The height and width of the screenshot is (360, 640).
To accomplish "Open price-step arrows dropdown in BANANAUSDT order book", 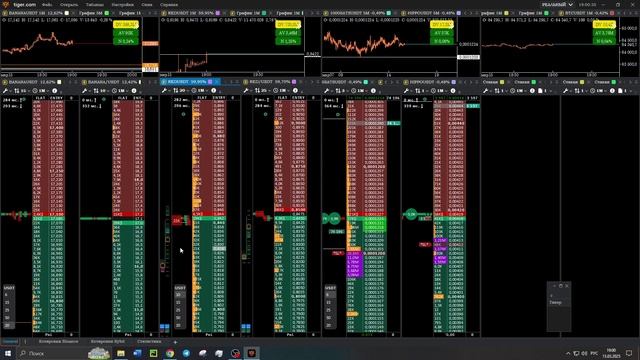I will (21, 91).
